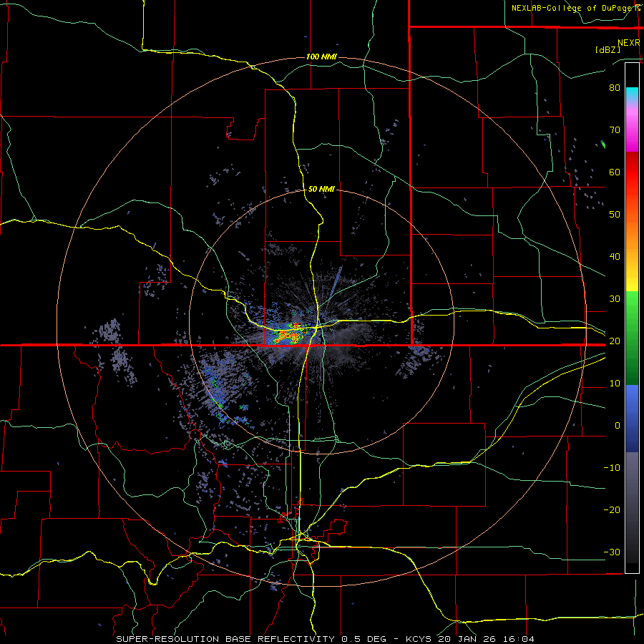Click the green segment of the color bar
The image size is (644, 644).
click(x=632, y=337)
